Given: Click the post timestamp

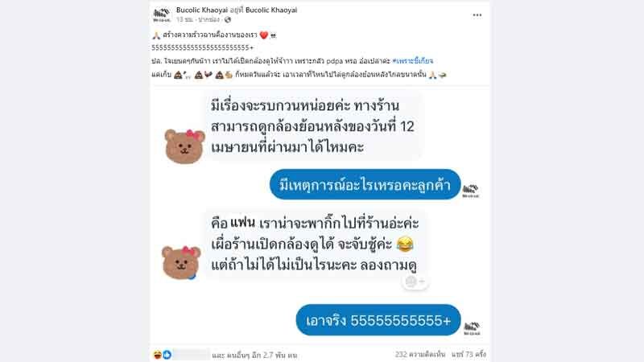Looking at the screenshot, I should [184, 19].
